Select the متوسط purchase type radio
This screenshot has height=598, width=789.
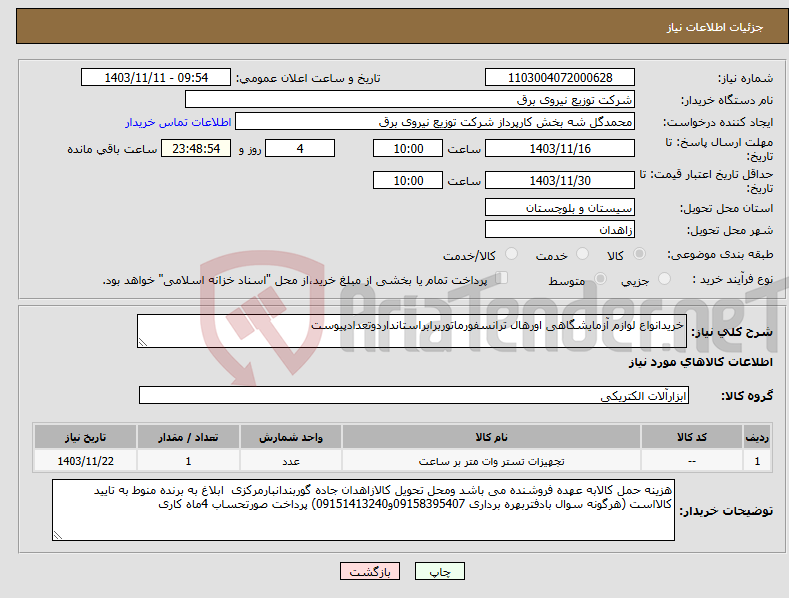[x=600, y=278]
